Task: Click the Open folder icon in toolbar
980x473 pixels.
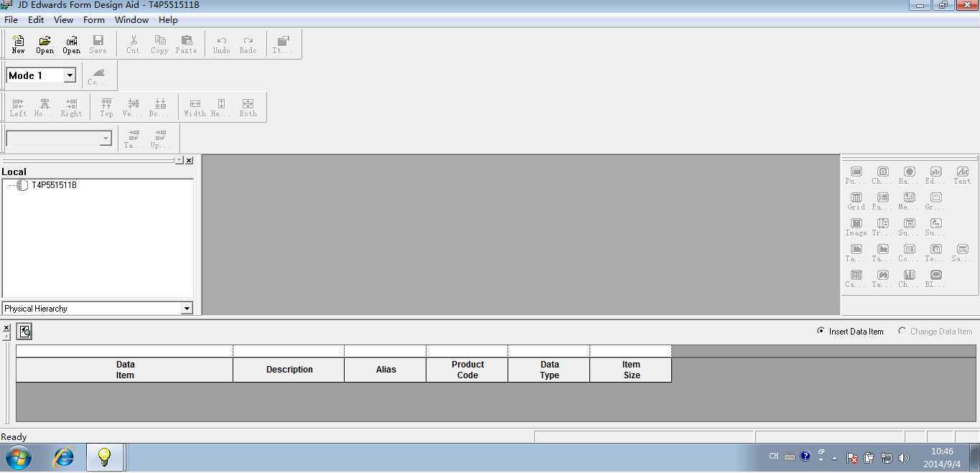Action: pos(45,45)
